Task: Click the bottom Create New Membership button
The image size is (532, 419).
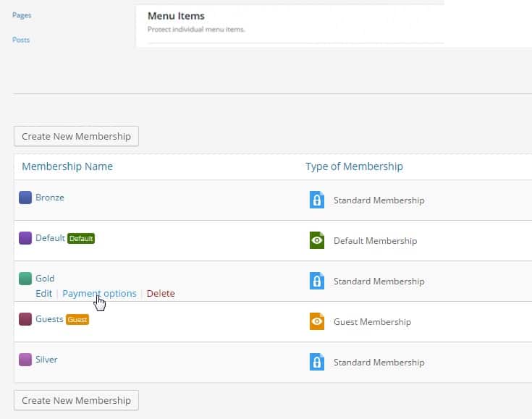Action: tap(76, 400)
